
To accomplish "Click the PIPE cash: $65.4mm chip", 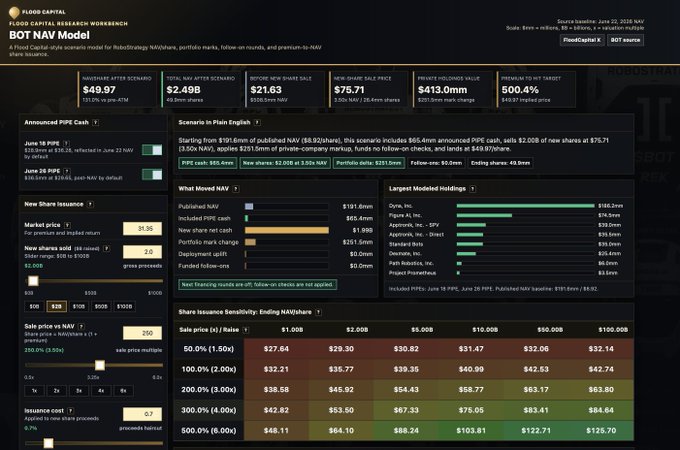I will 208,163.
